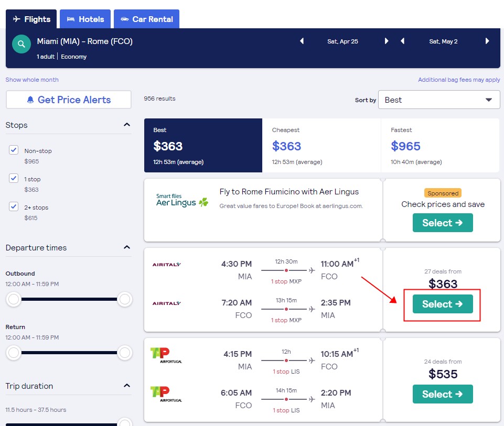Click the 2:20 PM arrival time at MIA
This screenshot has height=426, width=504.
pyautogui.click(x=336, y=392)
